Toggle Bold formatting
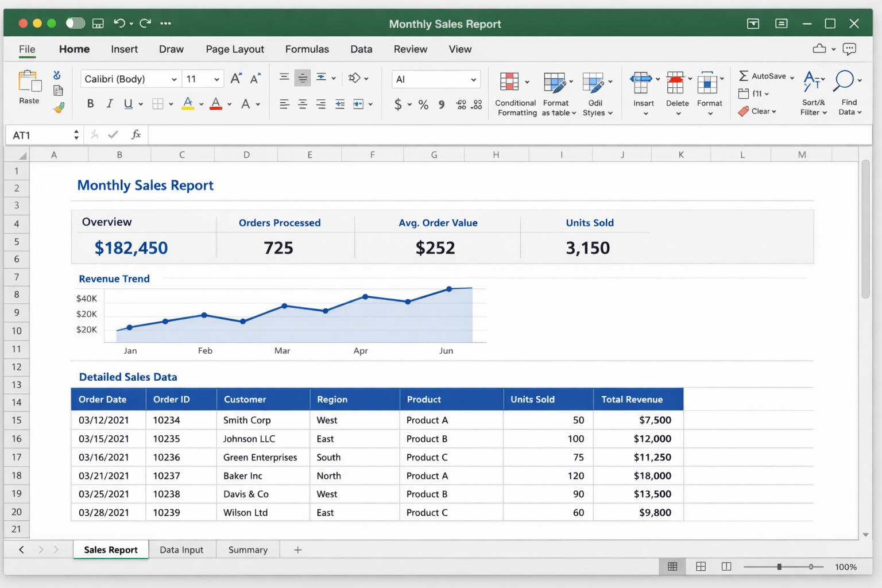Image resolution: width=882 pixels, height=588 pixels. [x=90, y=104]
